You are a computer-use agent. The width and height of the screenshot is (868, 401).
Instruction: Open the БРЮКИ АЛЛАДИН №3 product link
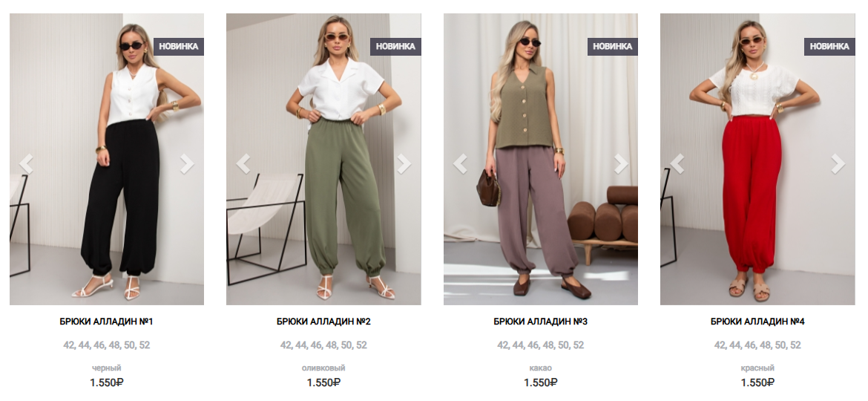pyautogui.click(x=540, y=322)
